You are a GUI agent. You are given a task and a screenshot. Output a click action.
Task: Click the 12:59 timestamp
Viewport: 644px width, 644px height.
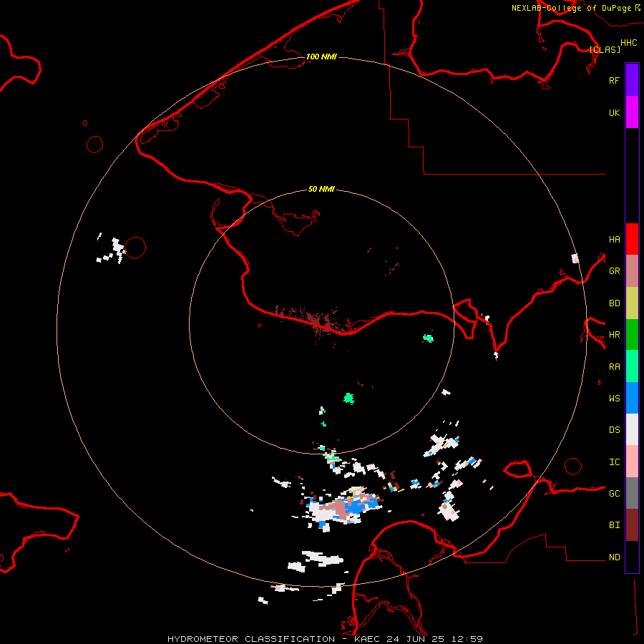click(467, 639)
